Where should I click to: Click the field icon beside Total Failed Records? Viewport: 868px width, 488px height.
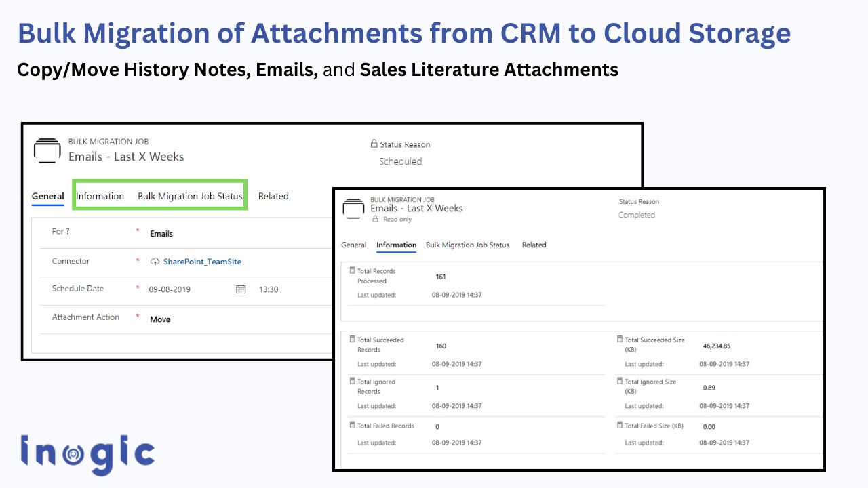352,426
